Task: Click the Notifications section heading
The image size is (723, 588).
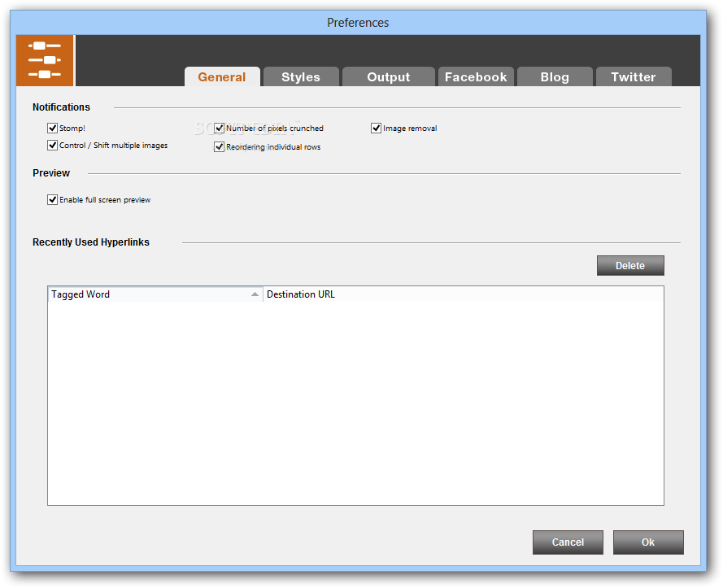Action: (x=61, y=107)
